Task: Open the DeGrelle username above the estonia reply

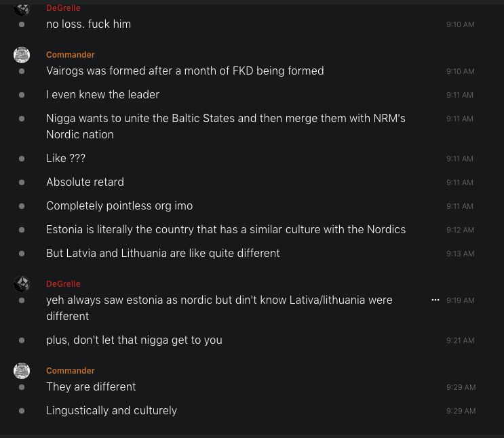Action: click(63, 284)
